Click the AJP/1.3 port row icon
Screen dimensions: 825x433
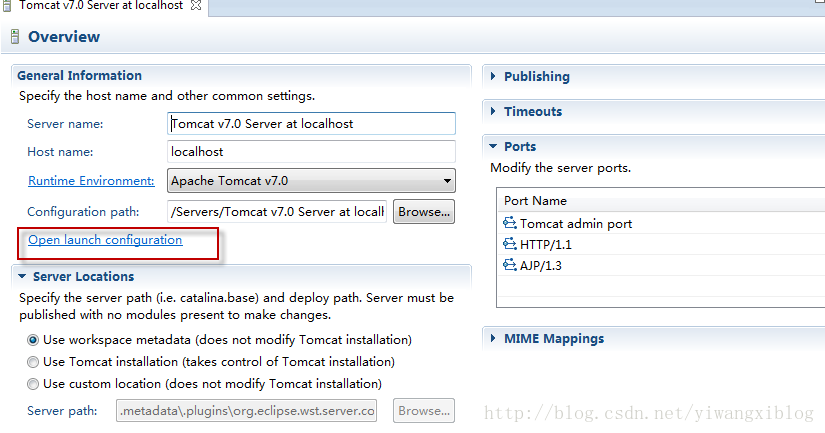tap(509, 265)
